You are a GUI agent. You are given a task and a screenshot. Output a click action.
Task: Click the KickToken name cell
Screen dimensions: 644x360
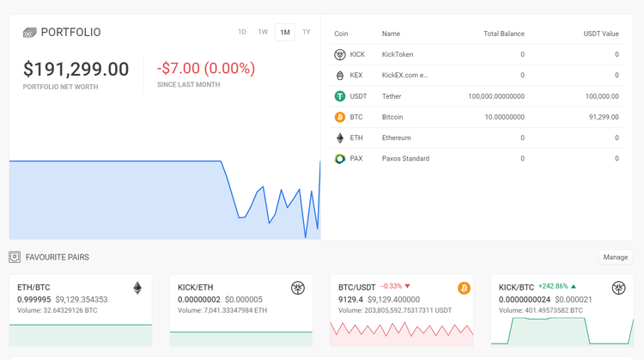[x=398, y=54]
